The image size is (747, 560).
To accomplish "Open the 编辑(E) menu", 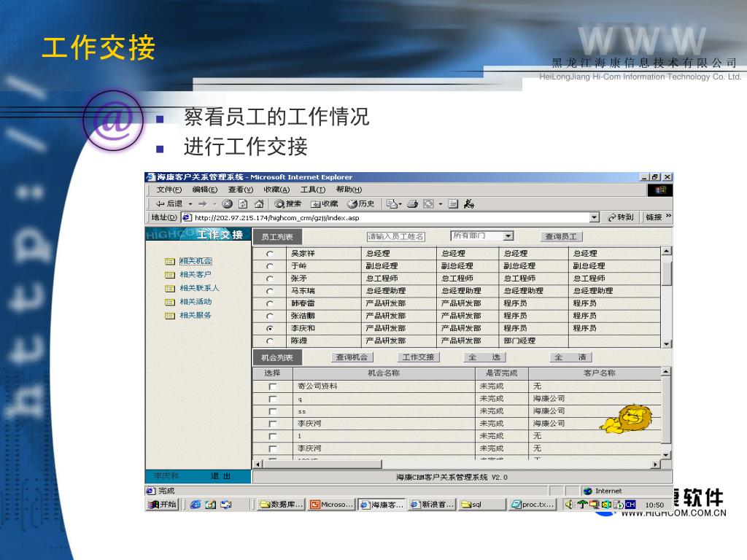I will (x=205, y=190).
